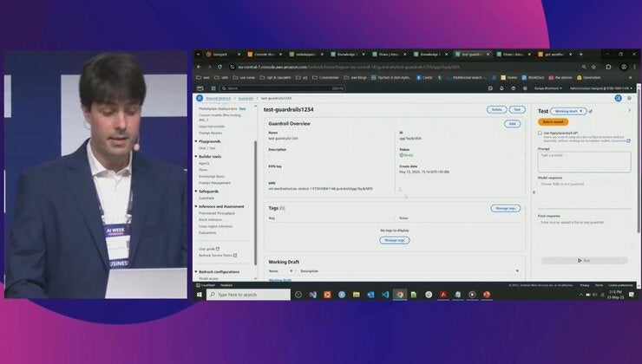642x364 pixels.
Task: Open Visual Studio Code from taskbar
Action: click(x=385, y=295)
